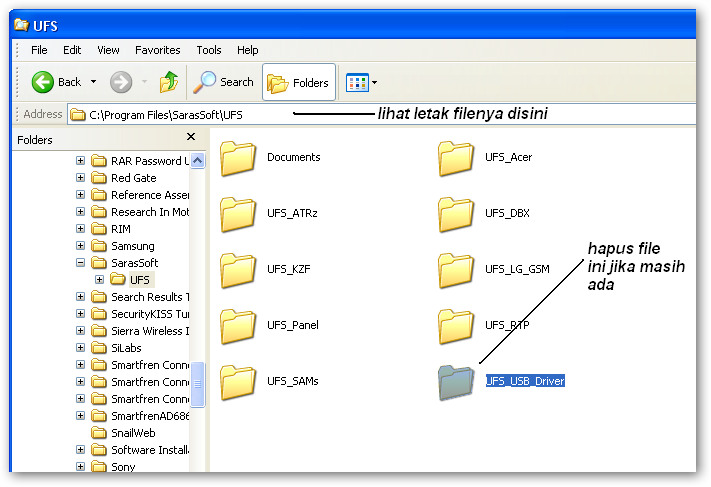This screenshot has height=487, width=711.
Task: Select the UFS_Panel folder icon
Action: (238, 326)
